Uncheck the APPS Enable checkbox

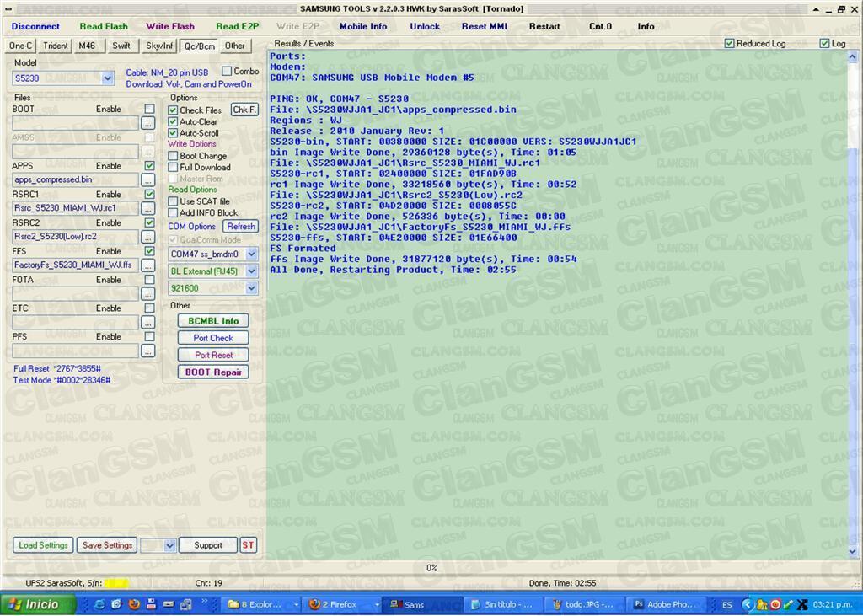[149, 166]
